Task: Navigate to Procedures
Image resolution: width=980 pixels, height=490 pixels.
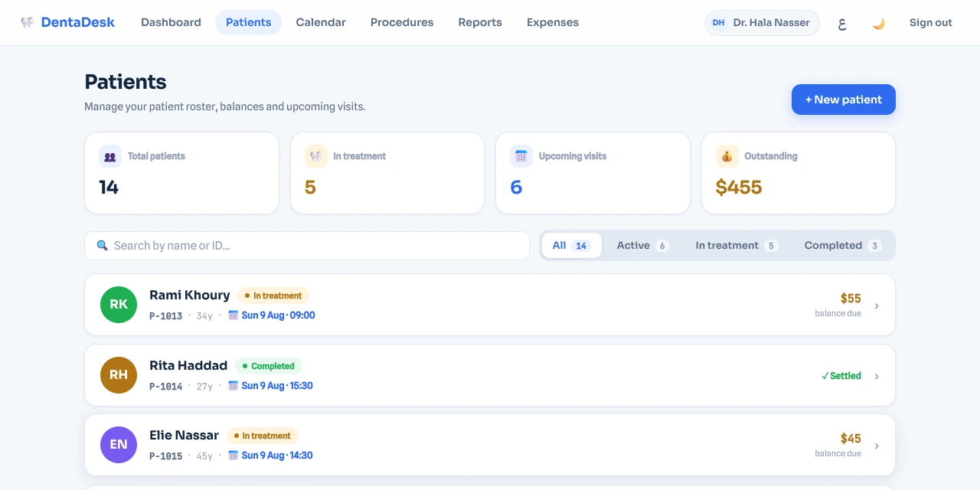Action: click(402, 23)
